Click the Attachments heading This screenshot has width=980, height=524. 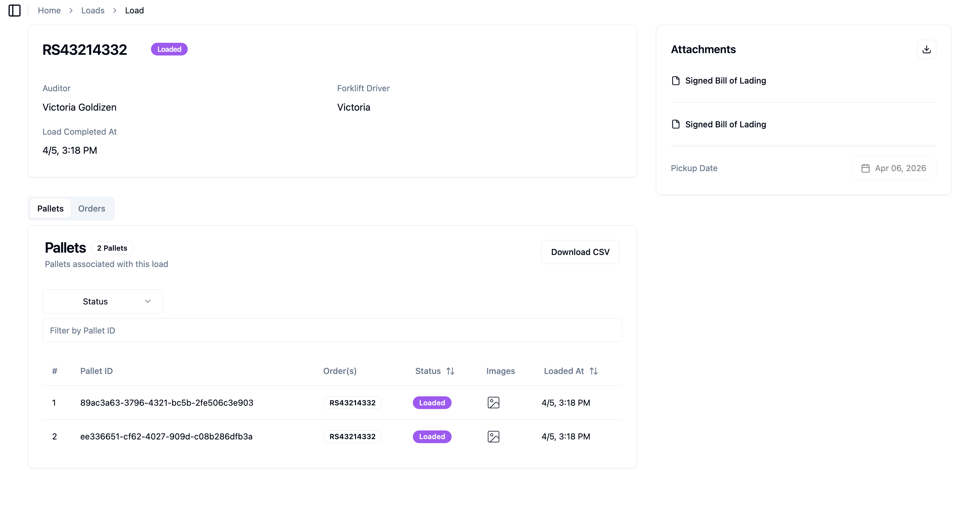[x=703, y=49]
